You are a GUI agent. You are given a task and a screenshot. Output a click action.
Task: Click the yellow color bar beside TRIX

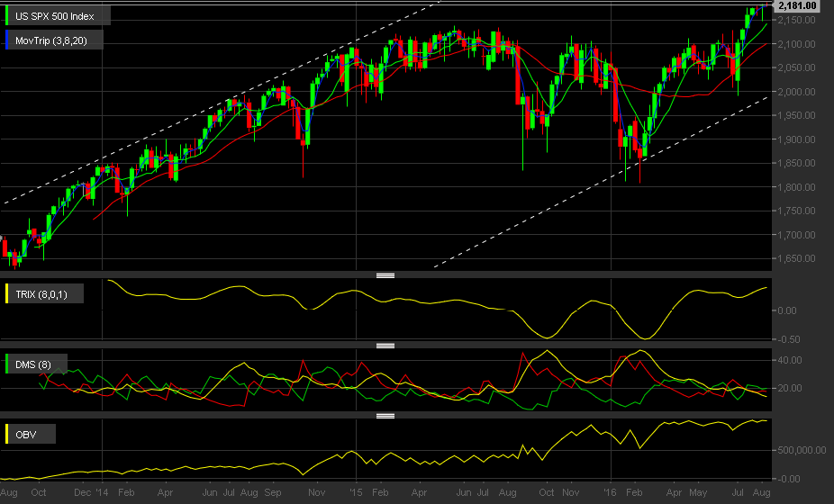click(7, 294)
